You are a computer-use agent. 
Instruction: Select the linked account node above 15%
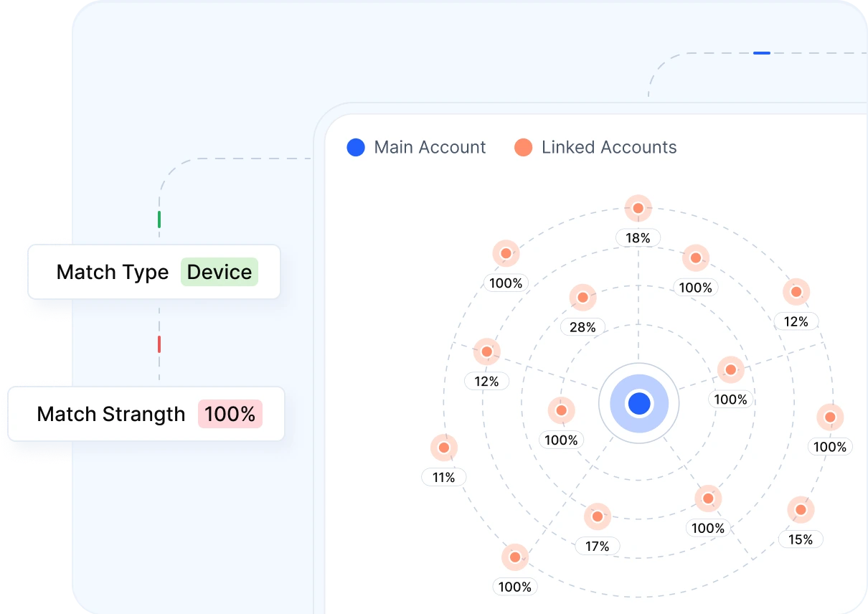click(x=801, y=510)
